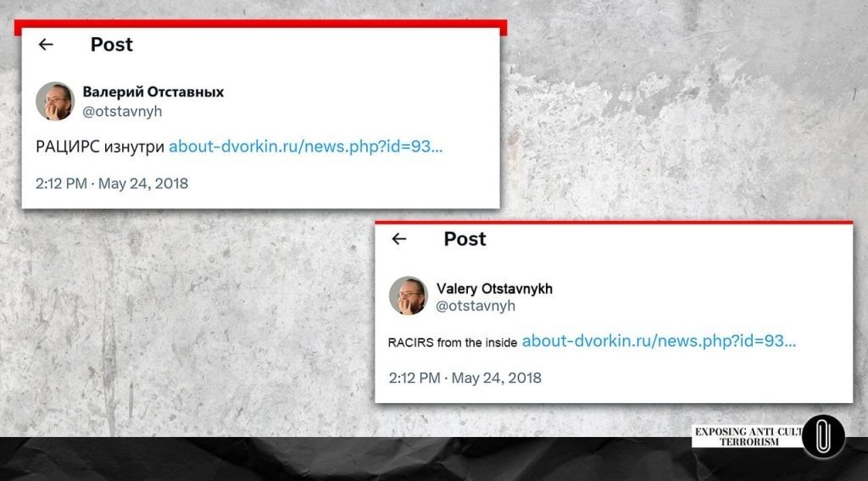Viewport: 868px width, 481px height.
Task: Click the paperclip logo icon
Action: (823, 436)
